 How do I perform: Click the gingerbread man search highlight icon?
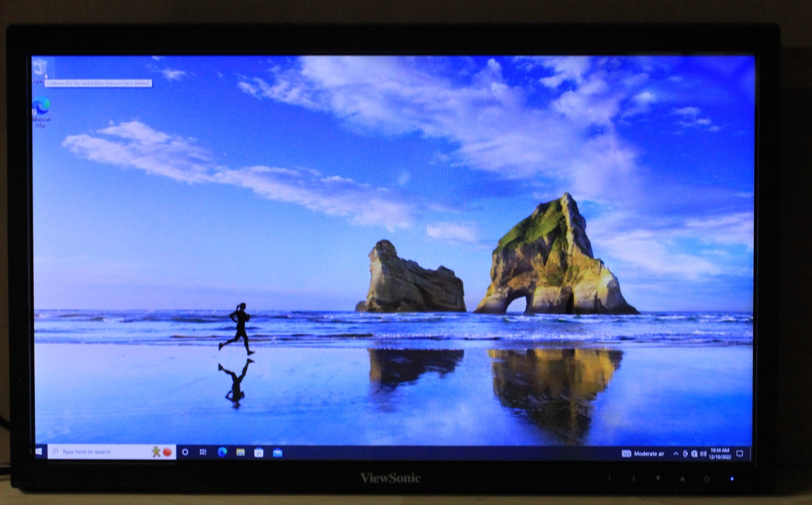[x=156, y=451]
